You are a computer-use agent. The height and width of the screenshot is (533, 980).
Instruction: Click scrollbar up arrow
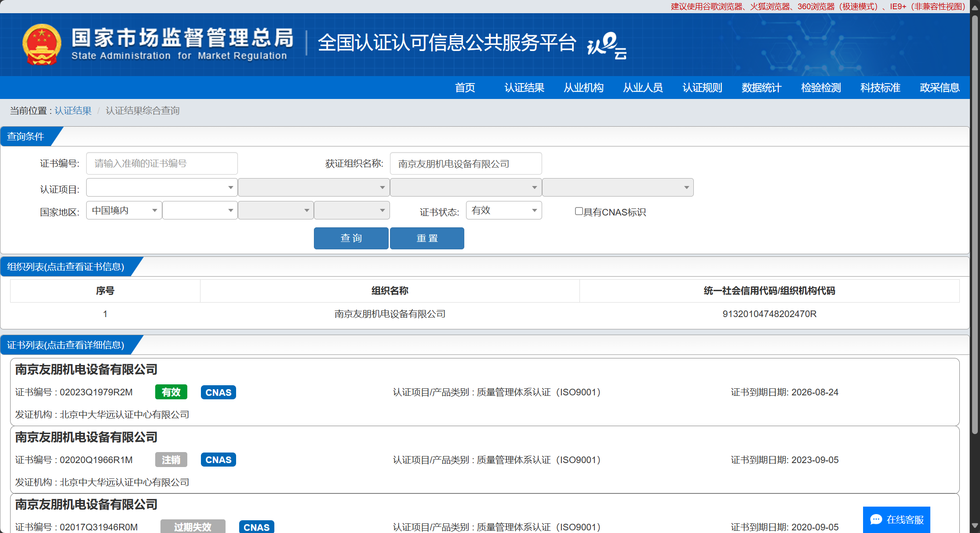point(975,7)
